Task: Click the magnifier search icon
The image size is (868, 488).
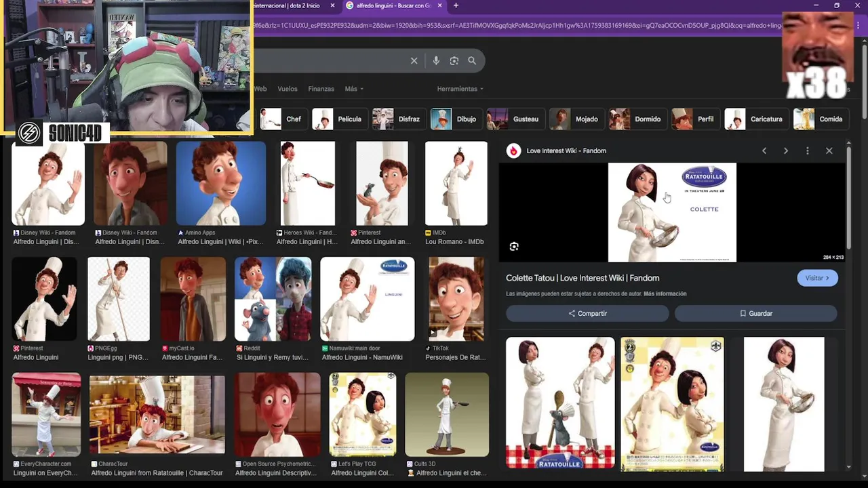Action: (x=472, y=61)
